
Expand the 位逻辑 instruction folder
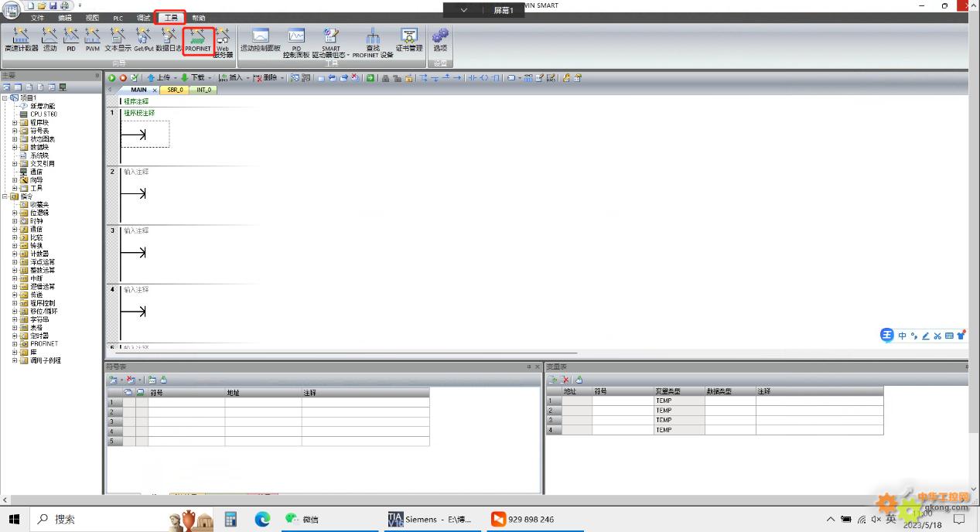(x=15, y=213)
